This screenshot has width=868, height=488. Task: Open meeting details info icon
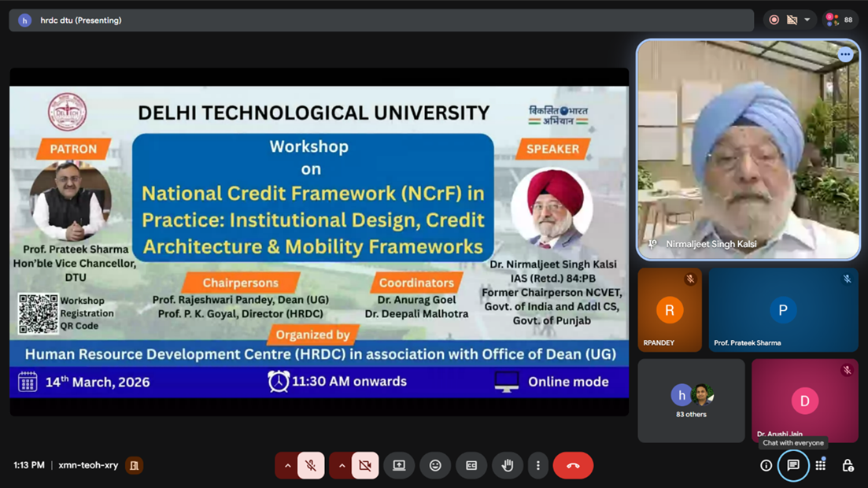coord(766,465)
